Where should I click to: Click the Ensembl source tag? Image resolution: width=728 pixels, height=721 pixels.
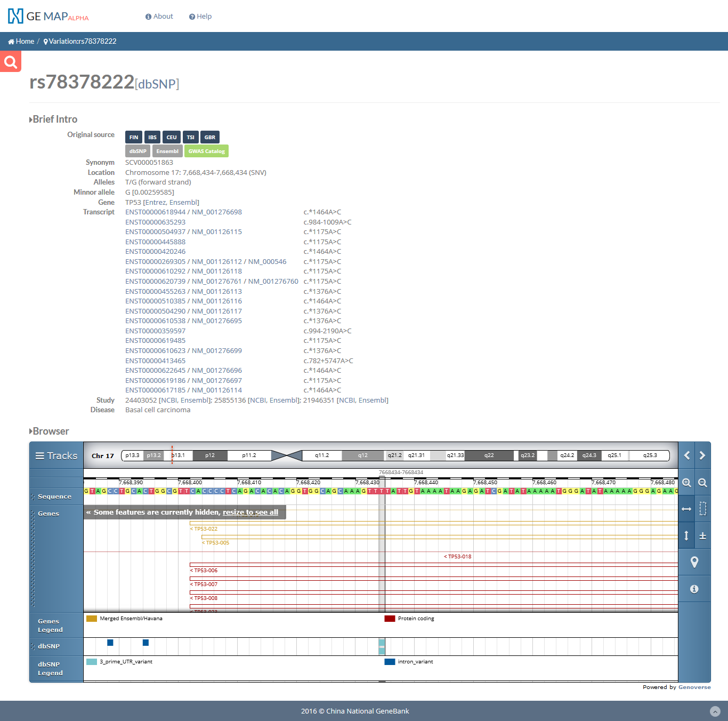click(167, 151)
